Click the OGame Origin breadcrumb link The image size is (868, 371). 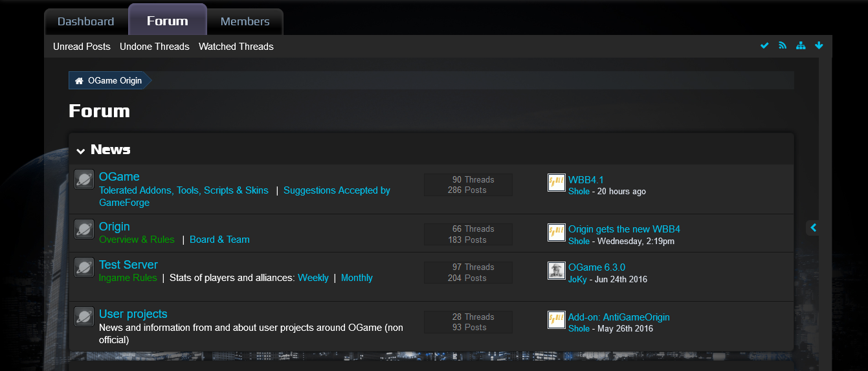[x=115, y=81]
